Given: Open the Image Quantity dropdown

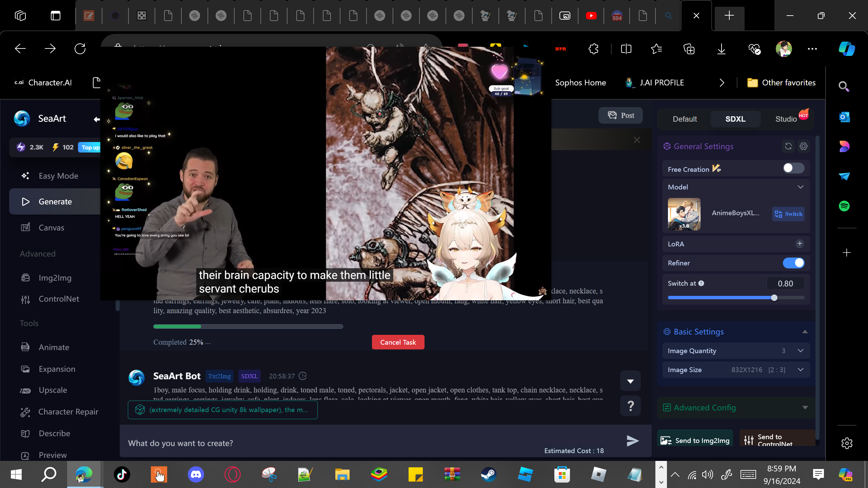Looking at the screenshot, I should click(736, 351).
